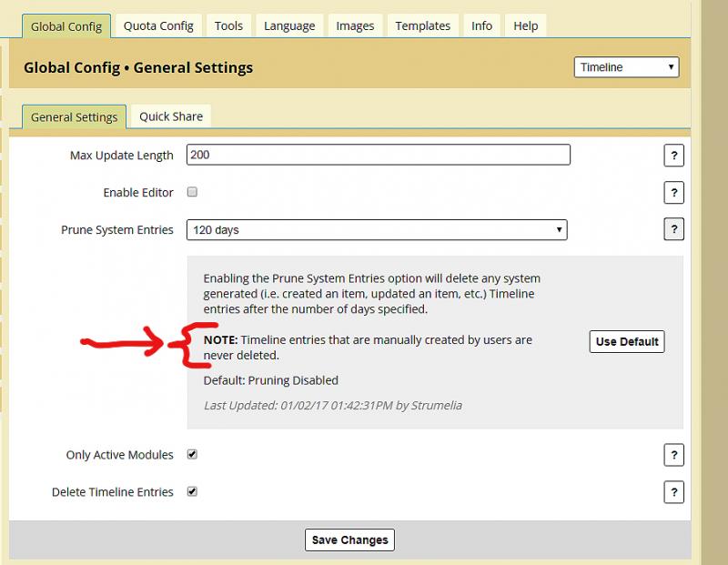The image size is (728, 565).
Task: Switch to Quick Share tab
Action: (x=171, y=116)
